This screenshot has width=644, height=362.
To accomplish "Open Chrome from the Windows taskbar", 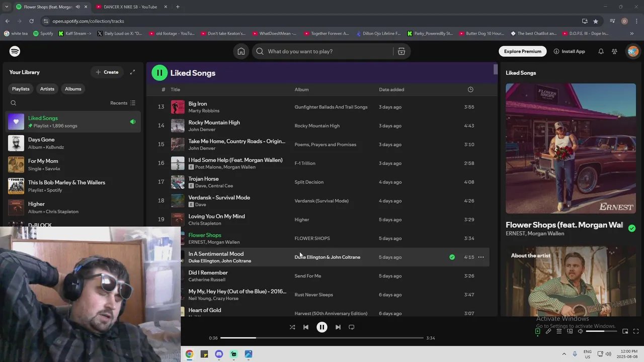I will tap(189, 354).
